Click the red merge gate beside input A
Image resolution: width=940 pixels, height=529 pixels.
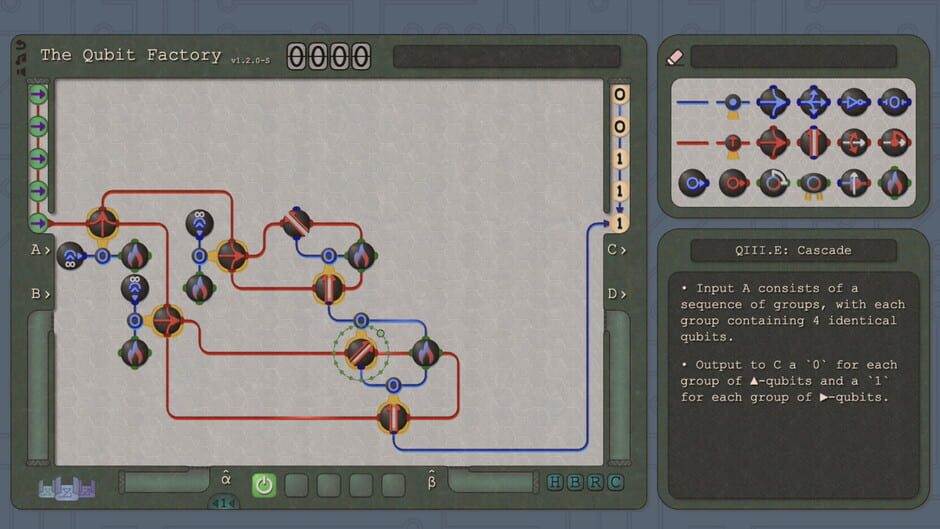pyautogui.click(x=103, y=223)
